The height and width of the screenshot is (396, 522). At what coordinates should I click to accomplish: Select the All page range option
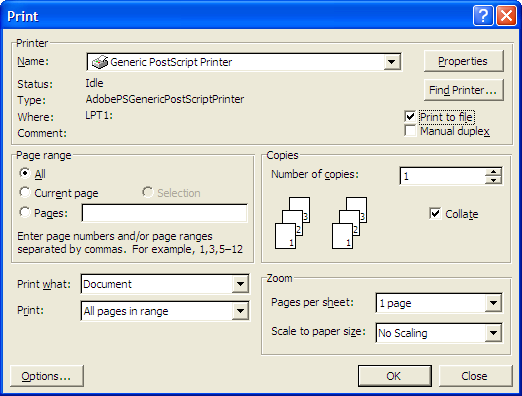tap(25, 173)
